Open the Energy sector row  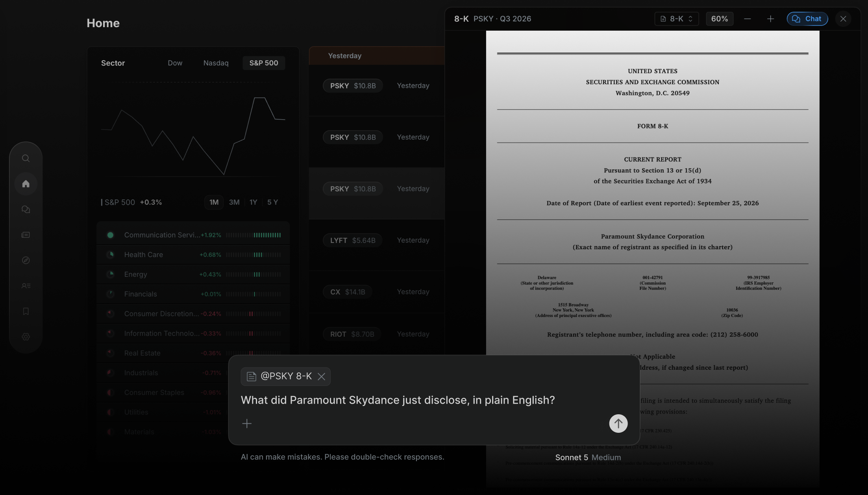tap(193, 274)
